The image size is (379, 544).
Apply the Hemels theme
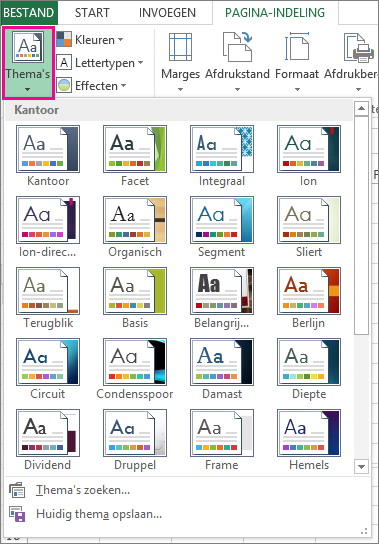pyautogui.click(x=309, y=440)
